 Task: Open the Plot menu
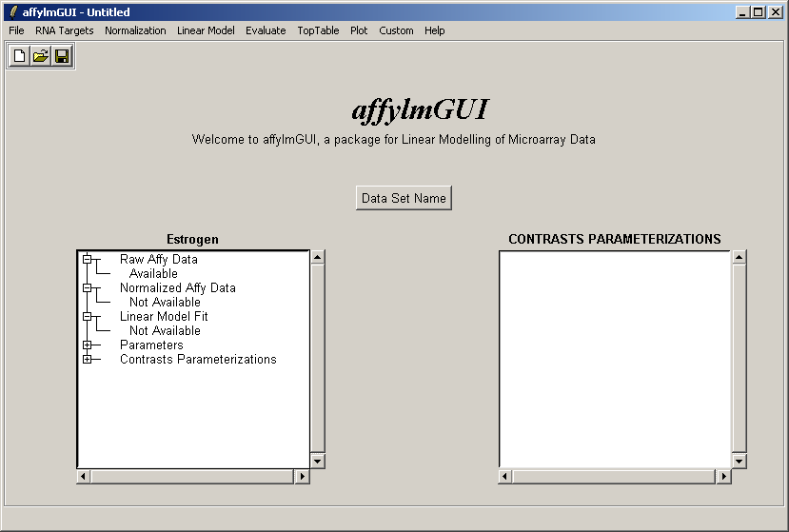(359, 30)
